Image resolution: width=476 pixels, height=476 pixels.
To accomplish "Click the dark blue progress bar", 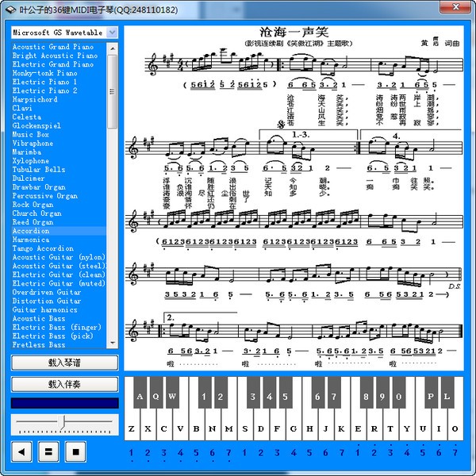I will [x=65, y=403].
